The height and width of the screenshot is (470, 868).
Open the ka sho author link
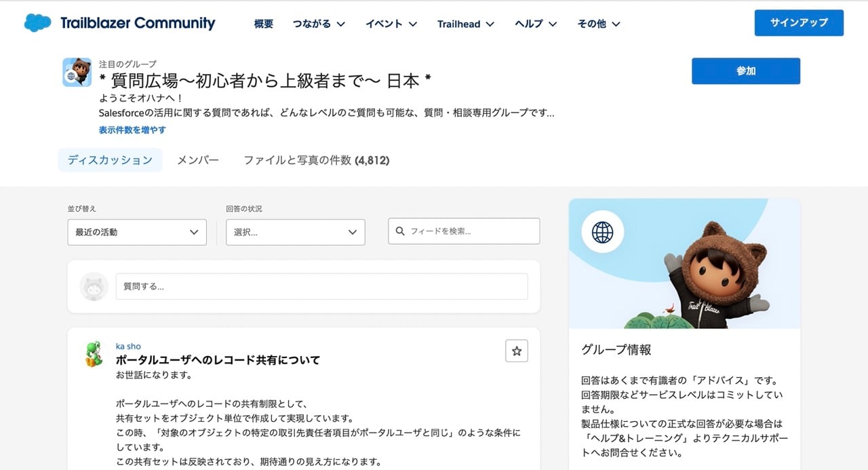[x=129, y=346]
